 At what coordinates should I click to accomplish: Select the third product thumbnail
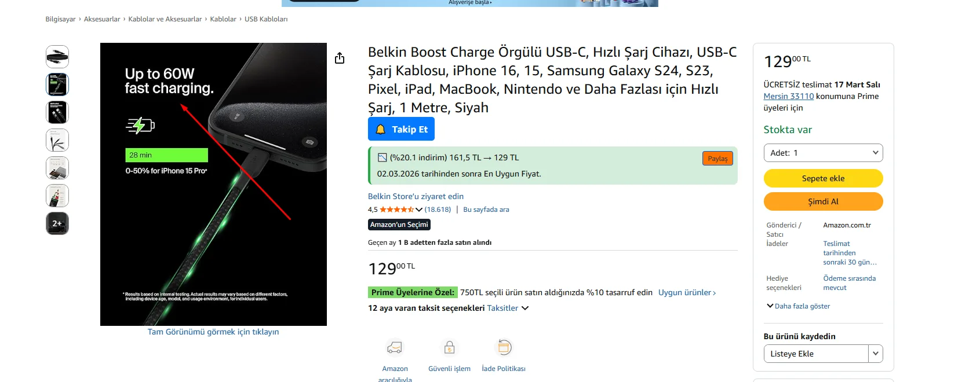[x=57, y=112]
